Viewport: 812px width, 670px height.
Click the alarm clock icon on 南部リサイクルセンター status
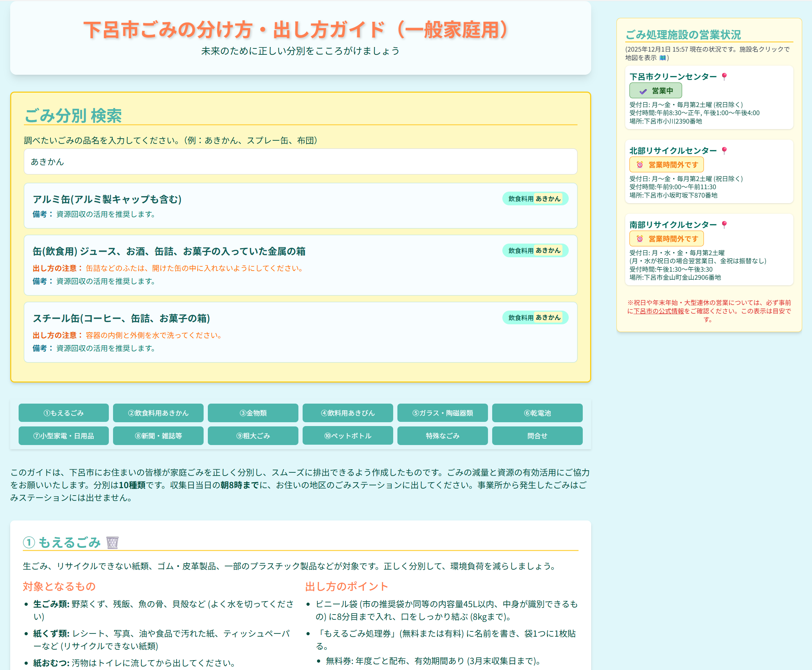click(640, 239)
